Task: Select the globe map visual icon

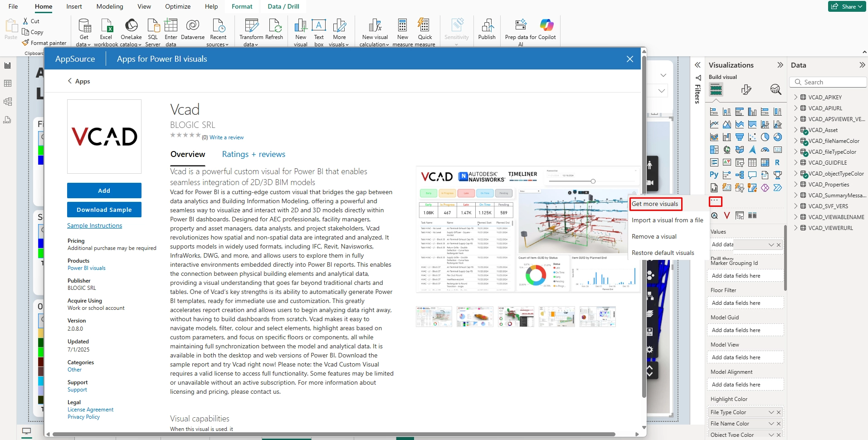Action: (727, 150)
